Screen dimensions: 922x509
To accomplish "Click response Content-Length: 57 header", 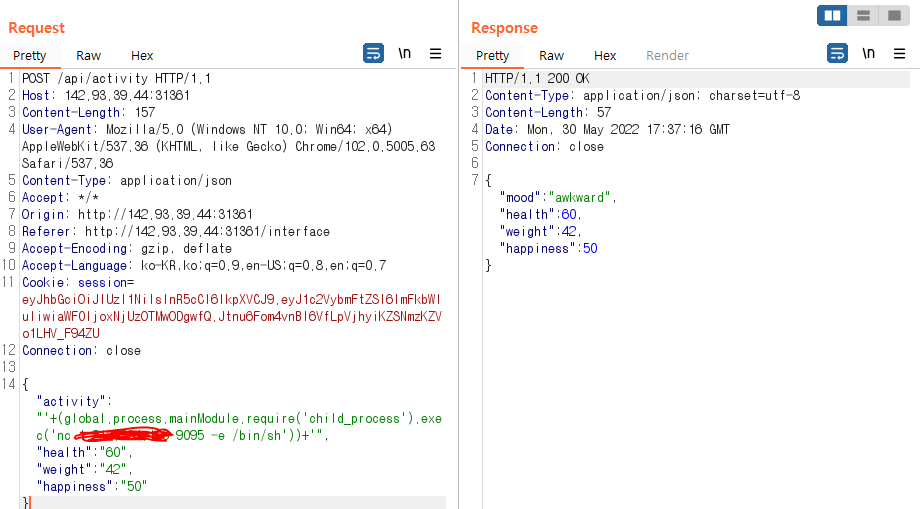I will coord(548,112).
